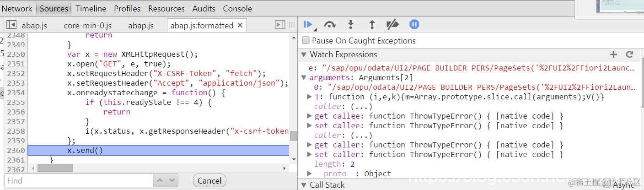Open the Timeline panel tab
The width and height of the screenshot is (644, 190).
[x=91, y=8]
